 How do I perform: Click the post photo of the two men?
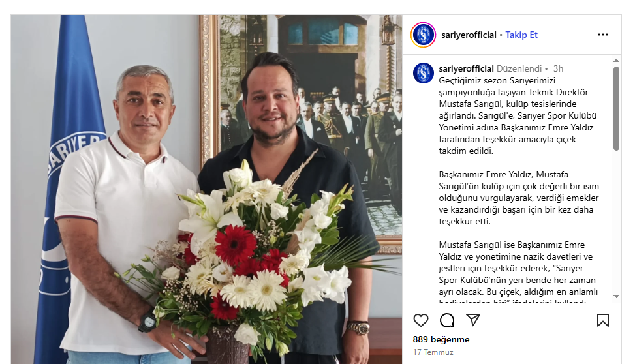206,189
